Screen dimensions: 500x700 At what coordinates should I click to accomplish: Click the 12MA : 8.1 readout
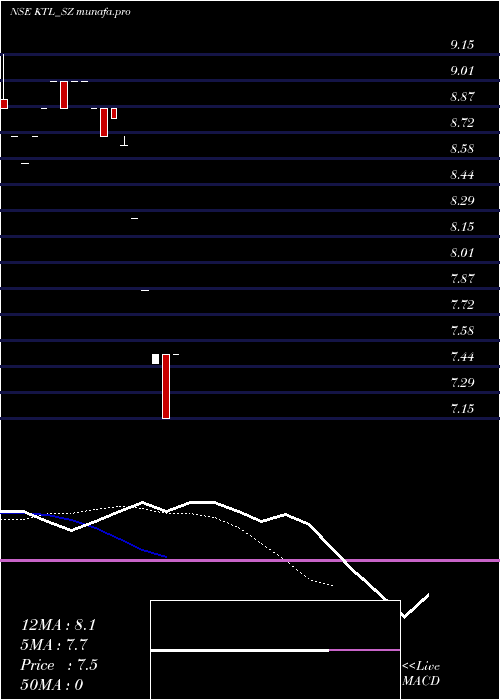(x=58, y=625)
